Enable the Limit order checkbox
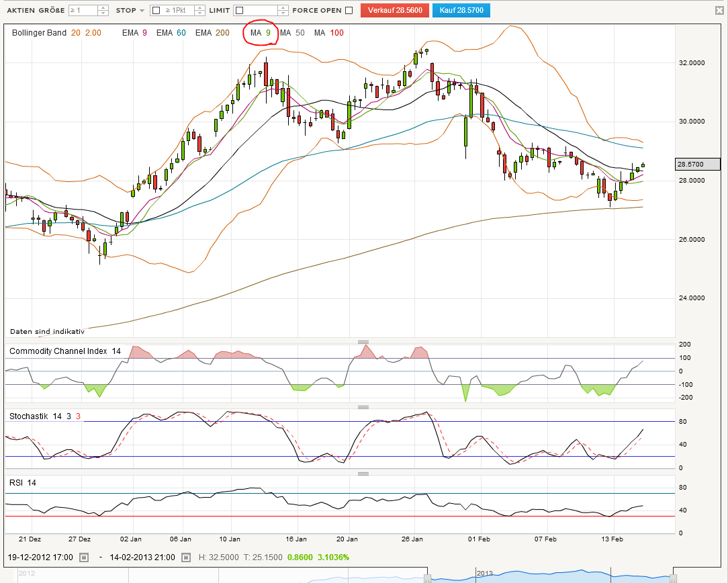The image size is (728, 583). (240, 10)
